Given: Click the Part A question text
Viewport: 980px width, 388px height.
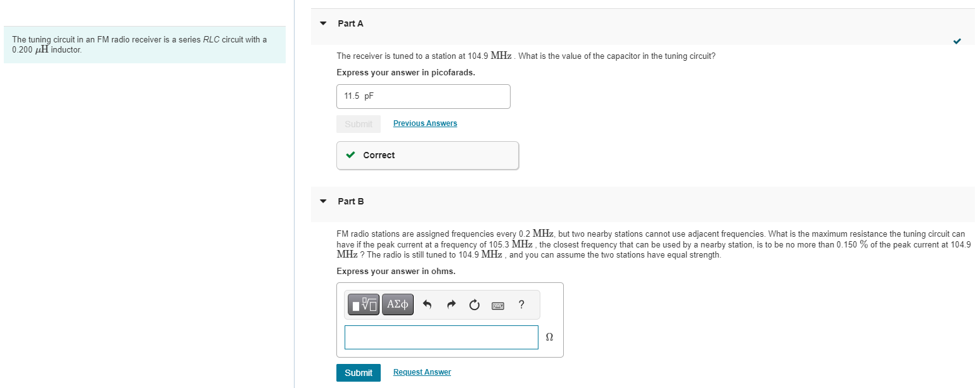Looking at the screenshot, I should [x=526, y=56].
